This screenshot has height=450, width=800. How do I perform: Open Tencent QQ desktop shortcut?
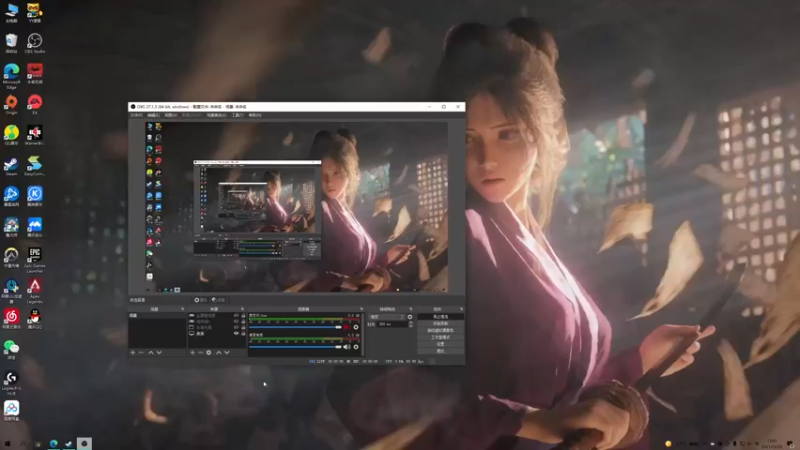(35, 319)
